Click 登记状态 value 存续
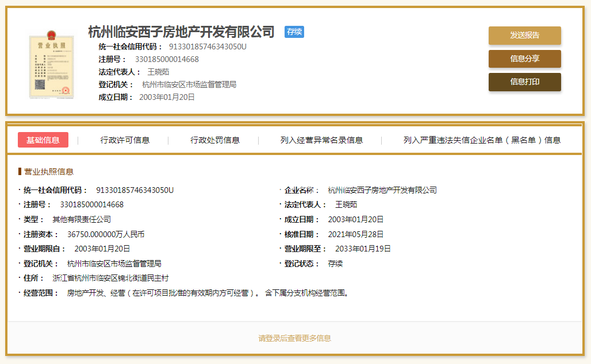 pos(335,264)
